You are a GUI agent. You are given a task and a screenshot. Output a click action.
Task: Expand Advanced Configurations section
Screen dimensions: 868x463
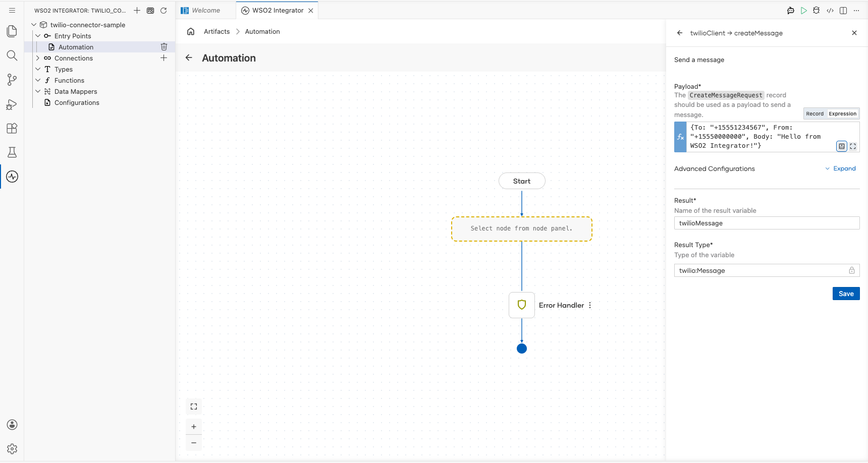tap(841, 168)
